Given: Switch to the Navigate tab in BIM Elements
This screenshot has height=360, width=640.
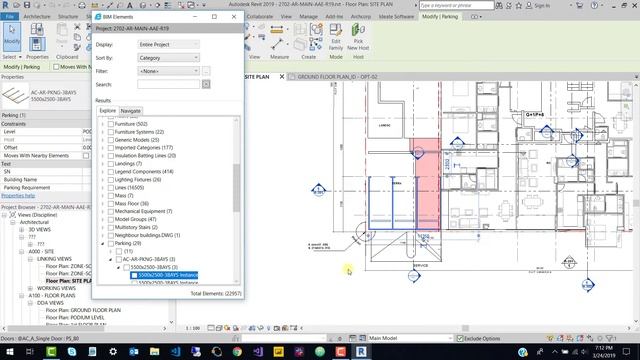Looking at the screenshot, I should point(131,111).
